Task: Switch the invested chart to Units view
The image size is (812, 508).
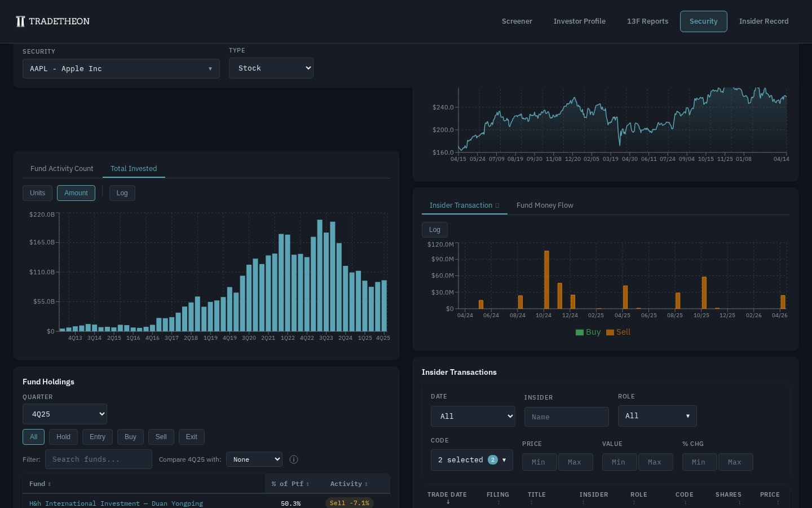Action: click(37, 193)
